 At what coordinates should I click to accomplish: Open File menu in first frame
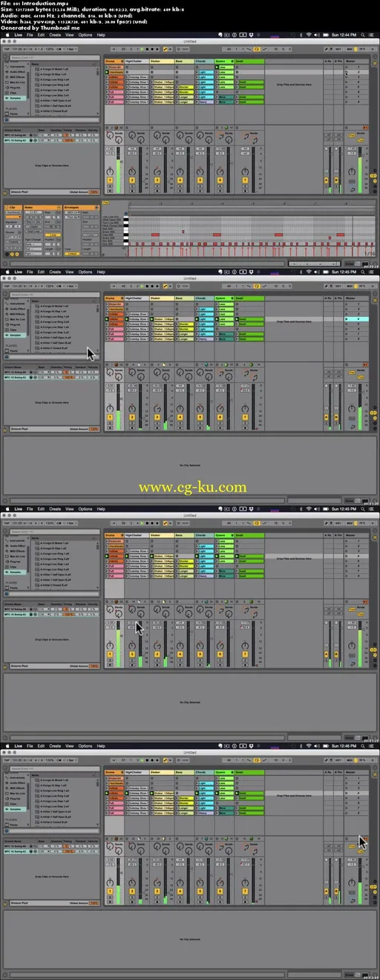pos(30,35)
